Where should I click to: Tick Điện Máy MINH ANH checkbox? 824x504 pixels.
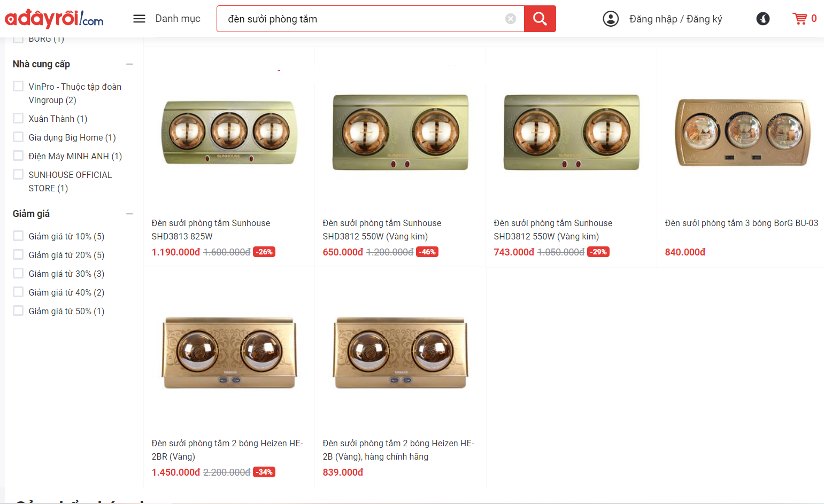[18, 156]
